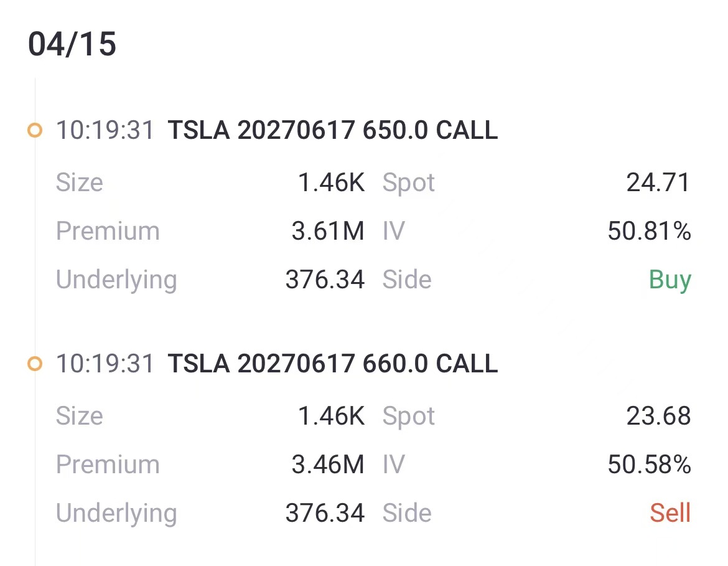This screenshot has height=566, width=728.
Task: Select the 1.46K size of the 650.0 CALL
Action: click(331, 182)
